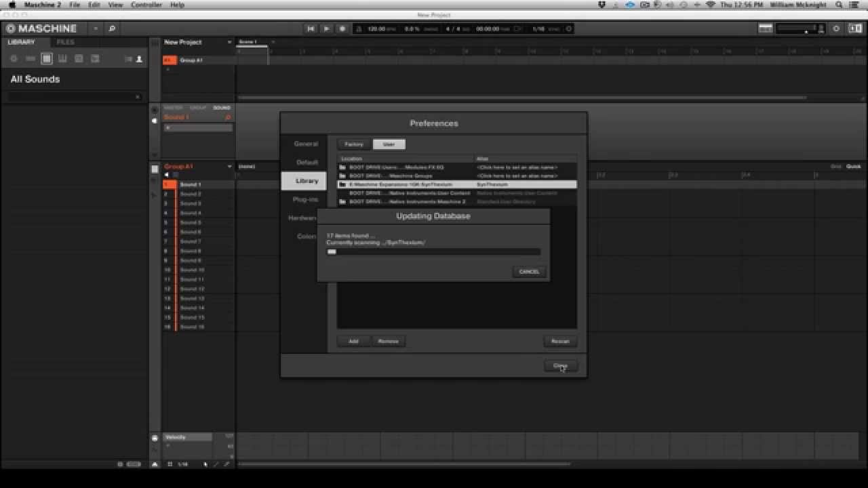The height and width of the screenshot is (488, 868).
Task: Click the 1/16 grid sync value
Action: tap(538, 29)
